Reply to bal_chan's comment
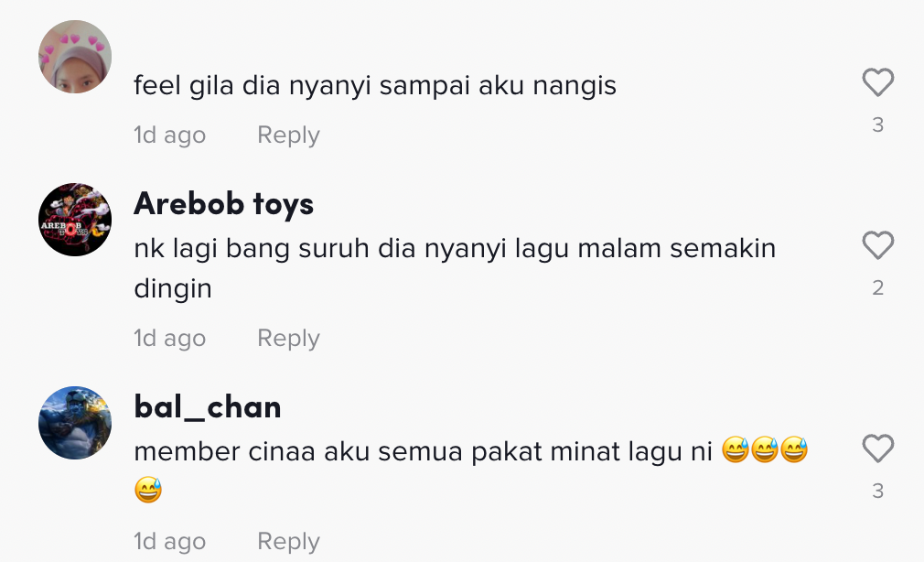 pos(288,542)
